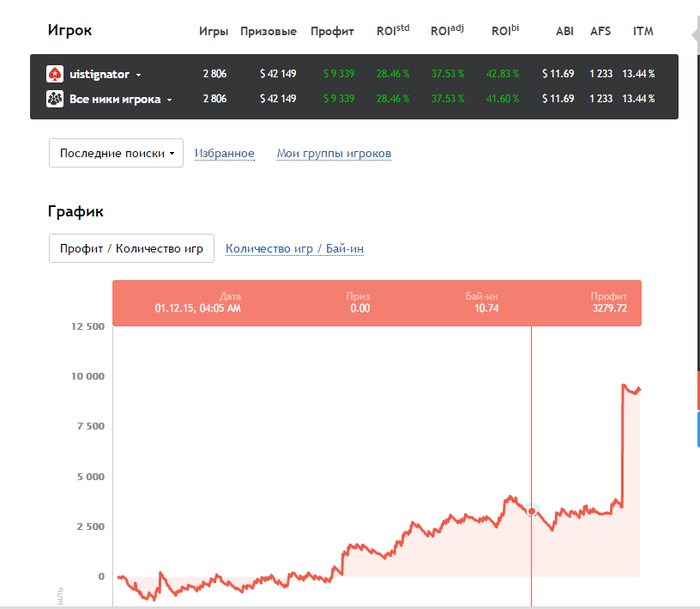This screenshot has width=700, height=609.
Task: Click the Профит column header
Action: [x=332, y=31]
